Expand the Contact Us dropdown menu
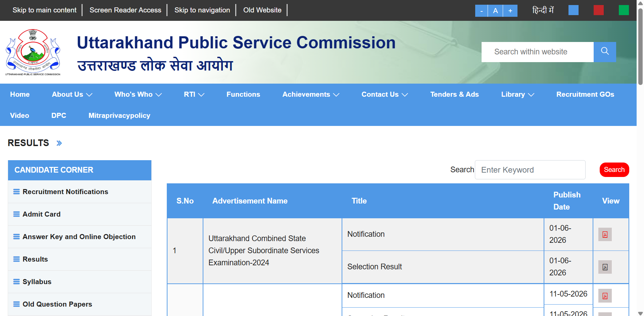644x316 pixels. 385,94
